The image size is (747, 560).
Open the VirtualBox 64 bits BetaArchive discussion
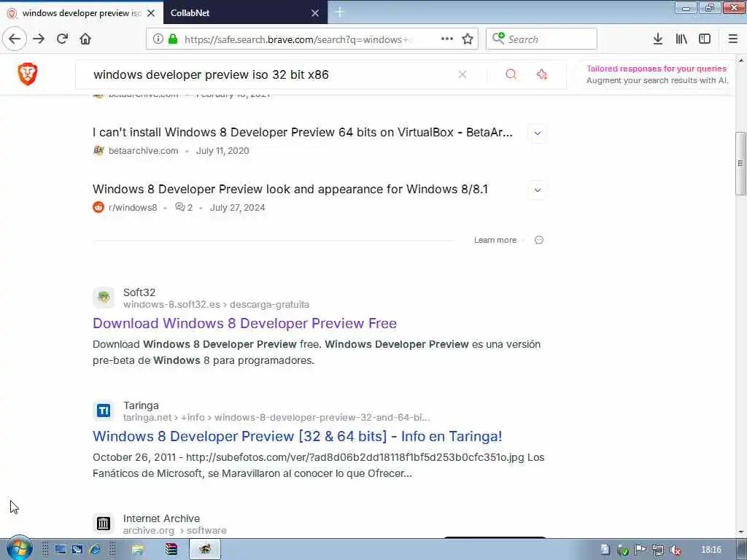pyautogui.click(x=303, y=133)
